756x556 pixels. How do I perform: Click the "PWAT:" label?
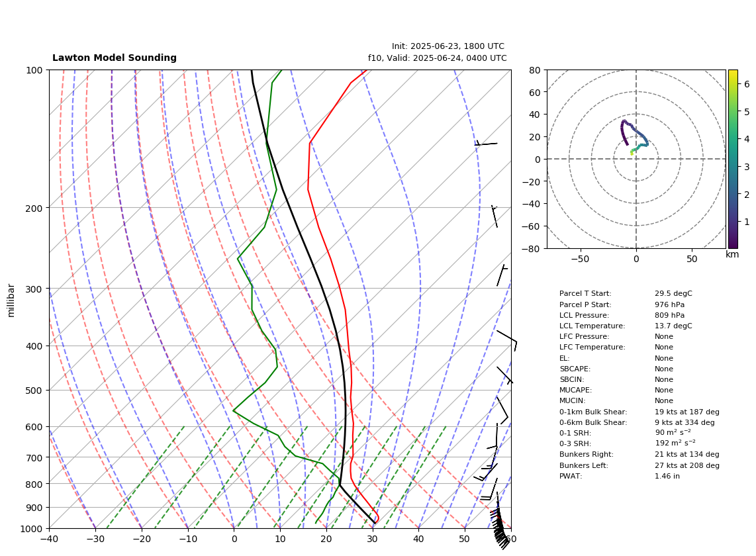coord(571,477)
